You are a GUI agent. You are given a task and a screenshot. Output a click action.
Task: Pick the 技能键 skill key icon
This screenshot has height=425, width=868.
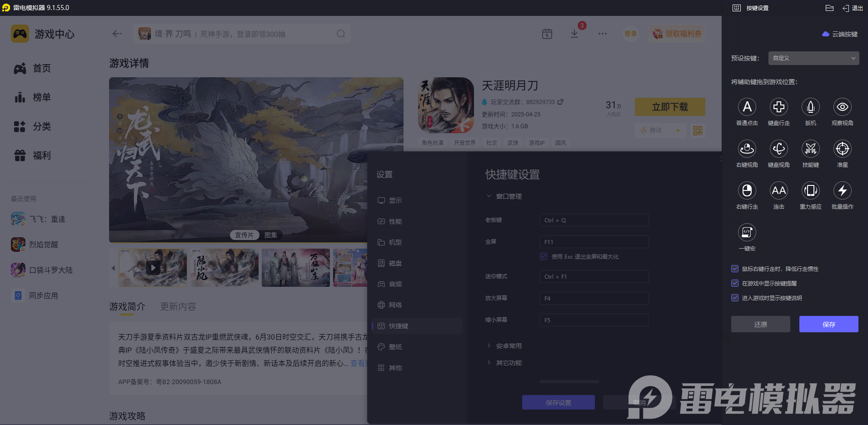[810, 149]
